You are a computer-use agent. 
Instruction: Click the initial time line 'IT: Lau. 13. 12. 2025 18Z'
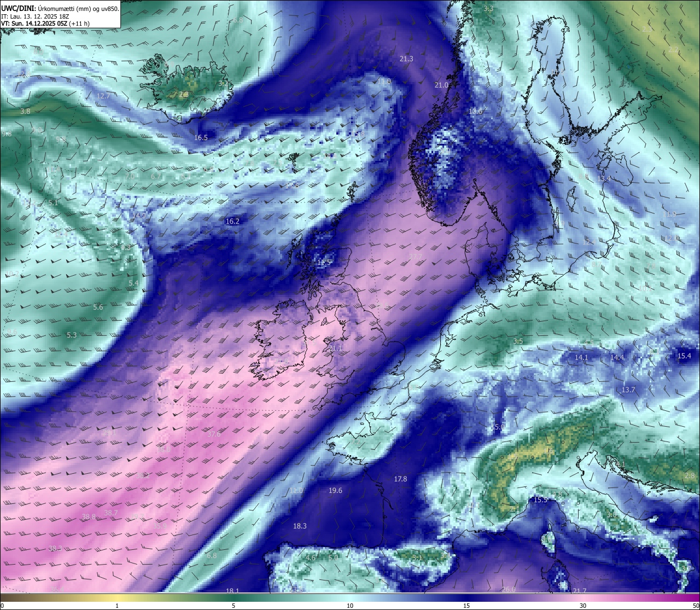pyautogui.click(x=36, y=16)
